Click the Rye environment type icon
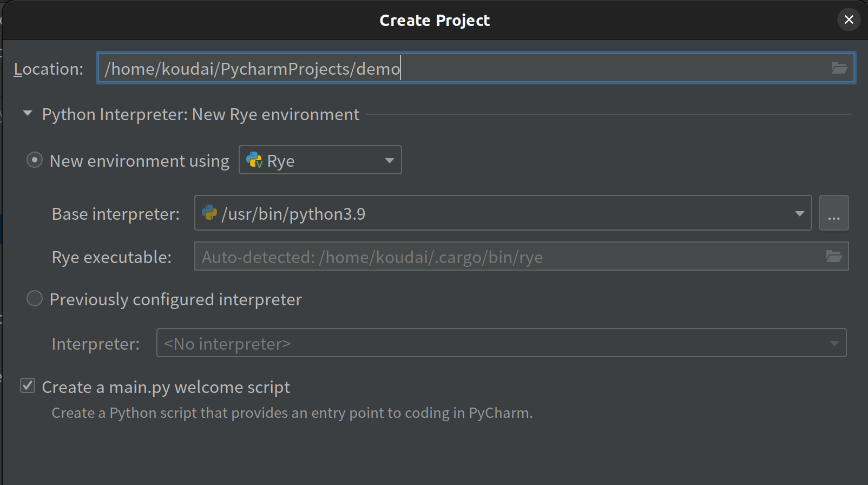 pos(254,160)
